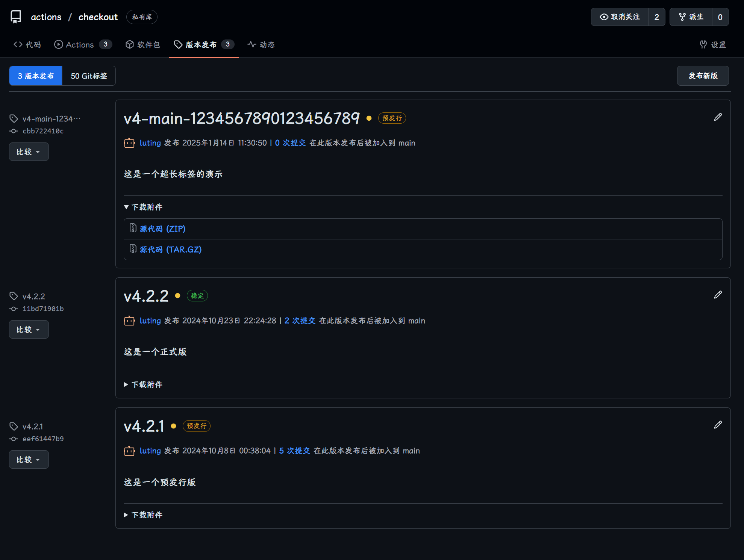Image resolution: width=744 pixels, height=560 pixels.
Task: Expand 下载附件 on the v4.2.1 release
Action: 143,515
